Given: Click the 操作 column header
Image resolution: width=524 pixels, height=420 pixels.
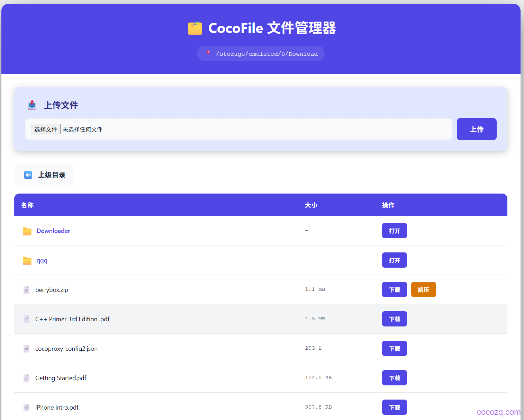Looking at the screenshot, I should pos(388,205).
